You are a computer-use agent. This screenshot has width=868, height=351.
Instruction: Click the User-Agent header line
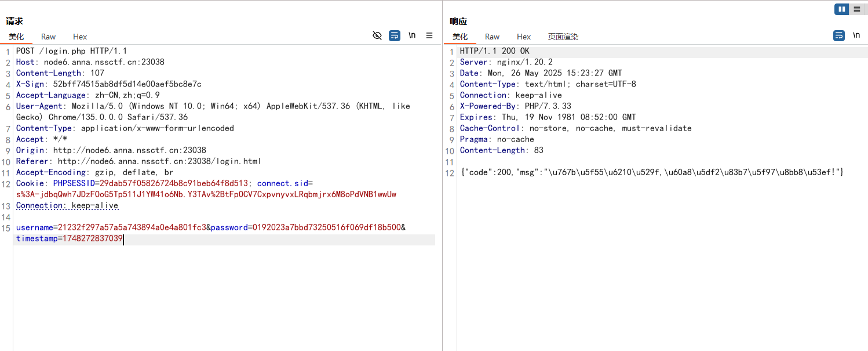click(x=213, y=111)
